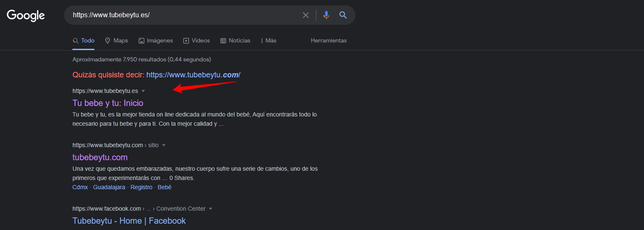Click the magnifying glass search button
The height and width of the screenshot is (230, 644).
coord(343,15)
